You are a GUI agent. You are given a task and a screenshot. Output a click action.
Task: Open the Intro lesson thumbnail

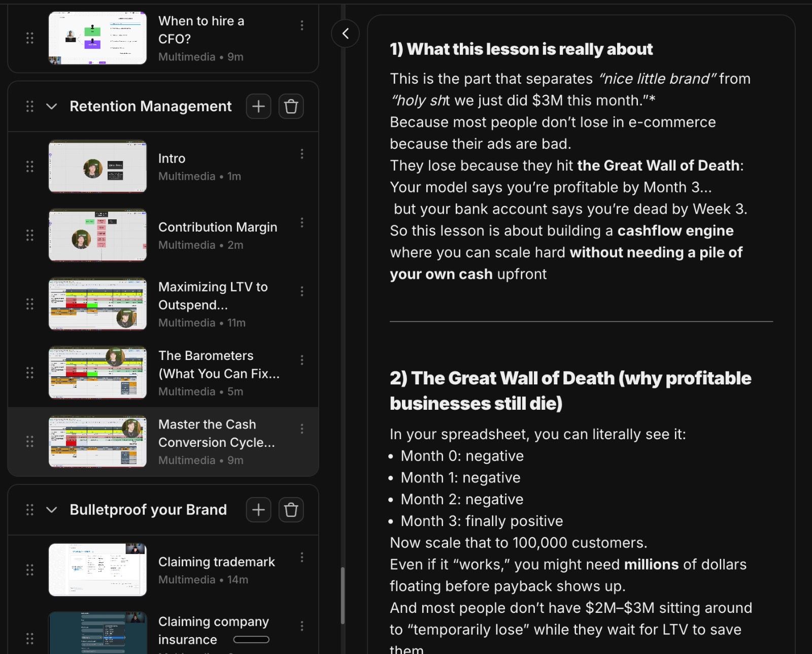(97, 167)
